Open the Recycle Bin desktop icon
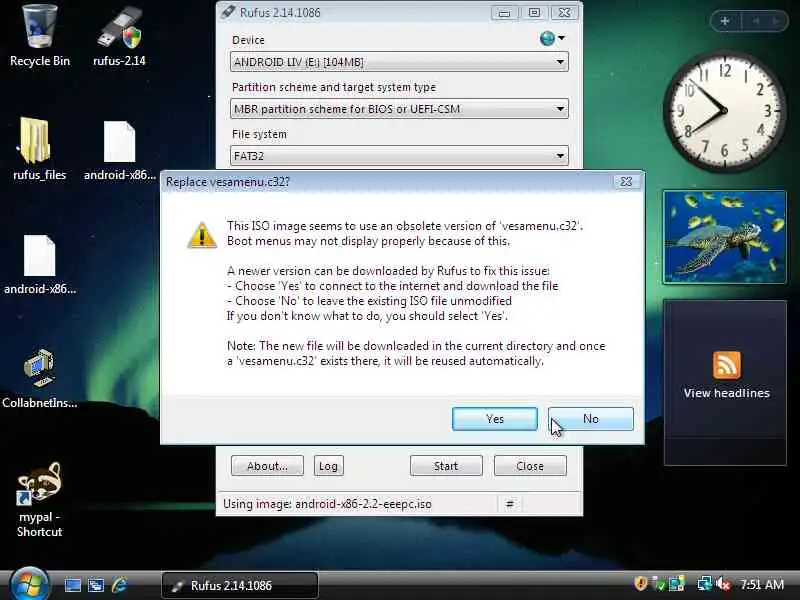The height and width of the screenshot is (600, 800). pyautogui.click(x=40, y=35)
